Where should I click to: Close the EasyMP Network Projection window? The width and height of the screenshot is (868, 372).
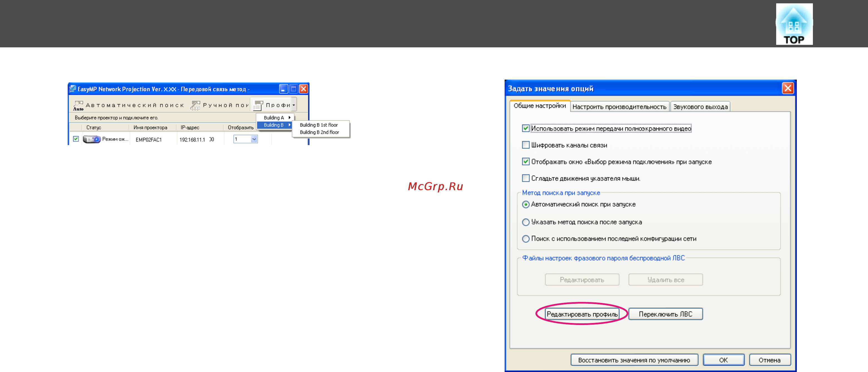point(304,89)
